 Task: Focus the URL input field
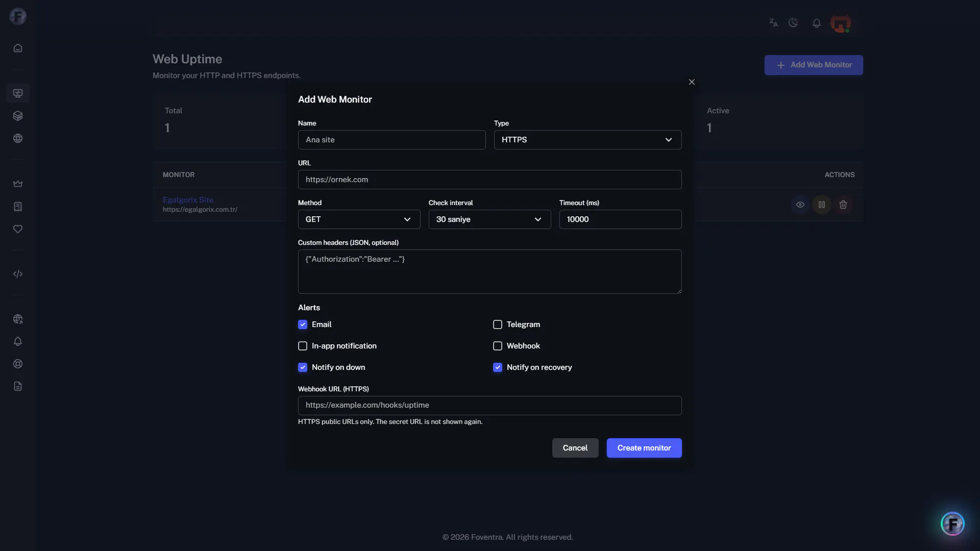(x=489, y=180)
